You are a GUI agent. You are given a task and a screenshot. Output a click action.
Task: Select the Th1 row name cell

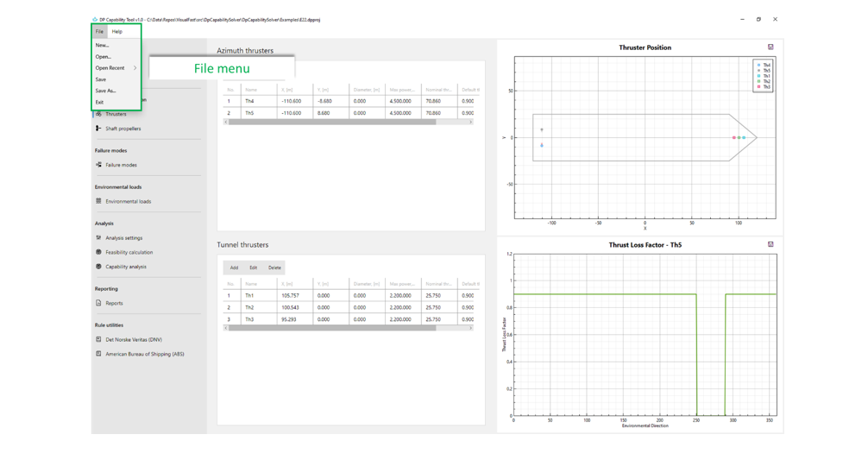(259, 295)
